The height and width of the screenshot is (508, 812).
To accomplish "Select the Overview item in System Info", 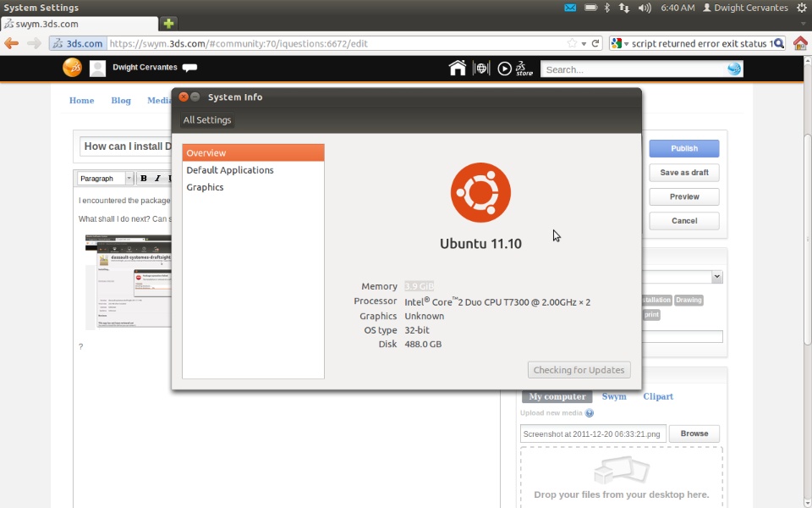I will (x=253, y=153).
